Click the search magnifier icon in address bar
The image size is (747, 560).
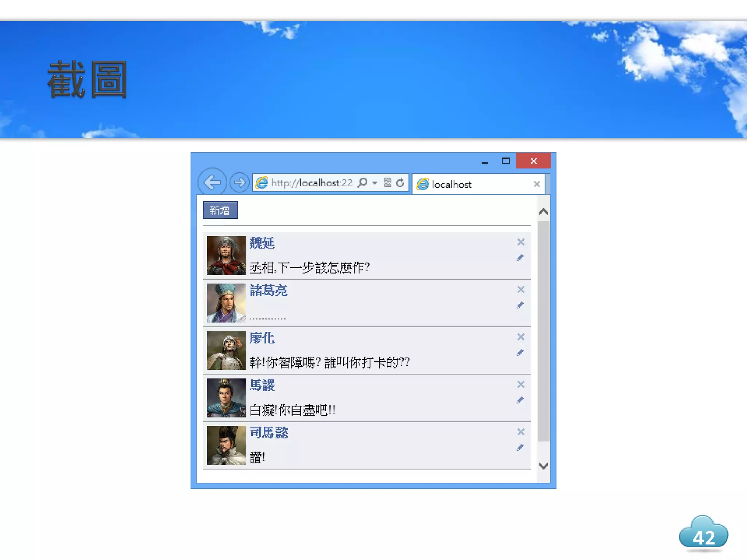point(363,183)
